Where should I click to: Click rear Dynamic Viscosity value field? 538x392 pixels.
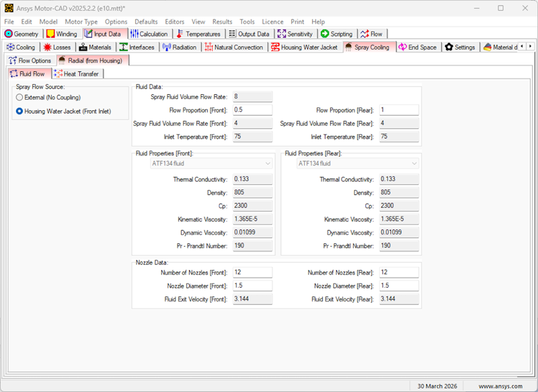(399, 233)
